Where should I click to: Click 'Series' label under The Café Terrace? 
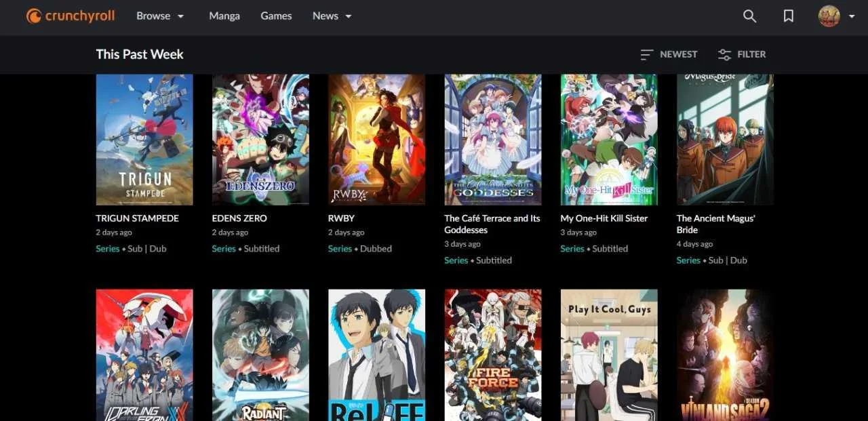[456, 260]
